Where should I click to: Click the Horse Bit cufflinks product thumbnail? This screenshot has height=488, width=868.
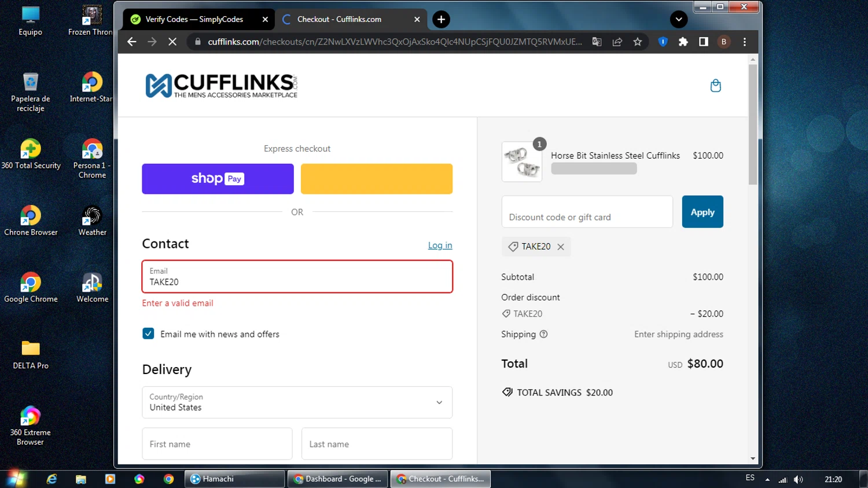[x=522, y=162]
